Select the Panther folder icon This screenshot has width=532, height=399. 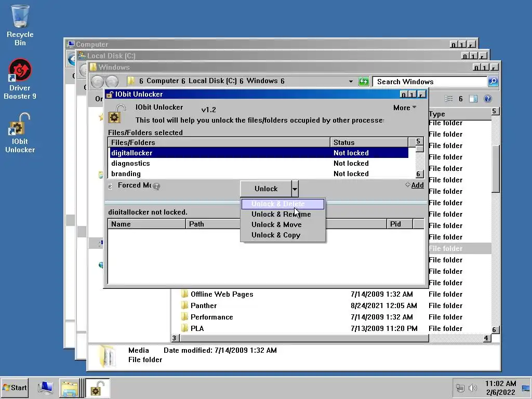pyautogui.click(x=184, y=305)
